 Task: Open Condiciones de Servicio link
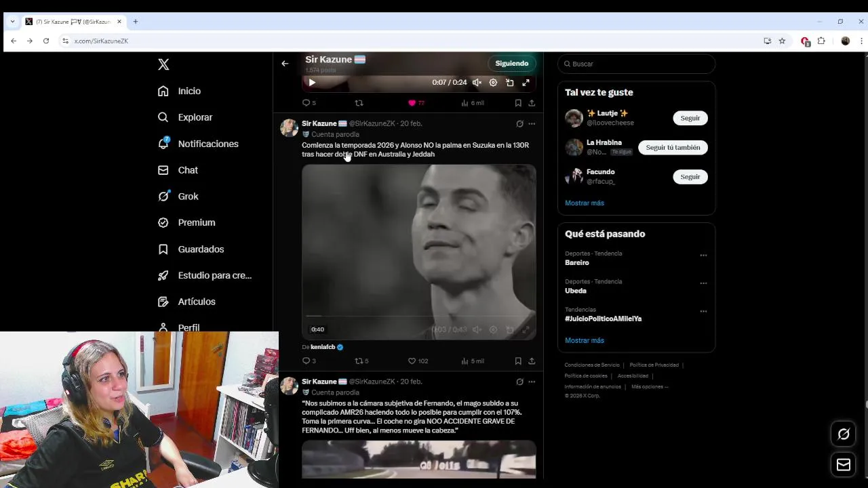click(592, 365)
